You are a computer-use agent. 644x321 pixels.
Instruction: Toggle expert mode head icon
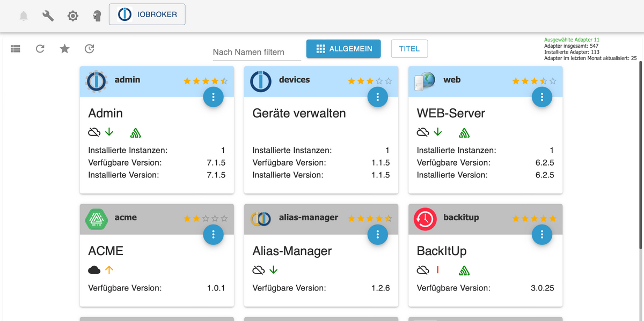point(97,16)
